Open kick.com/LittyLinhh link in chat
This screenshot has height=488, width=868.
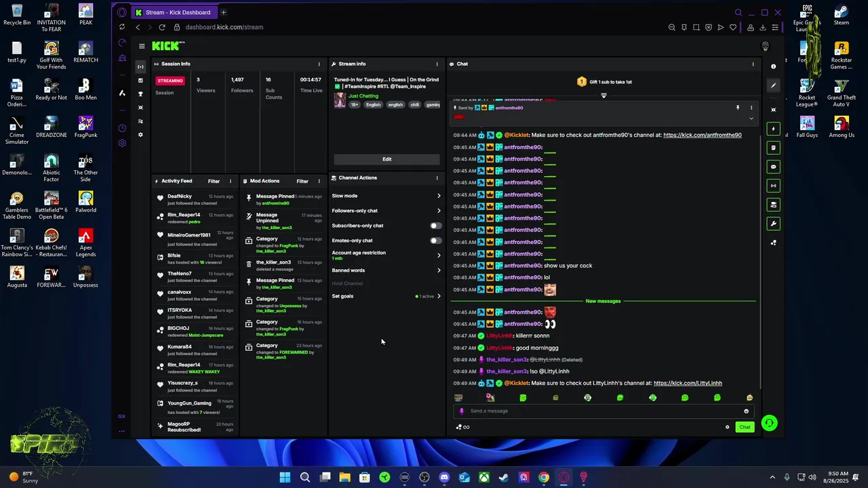click(688, 383)
